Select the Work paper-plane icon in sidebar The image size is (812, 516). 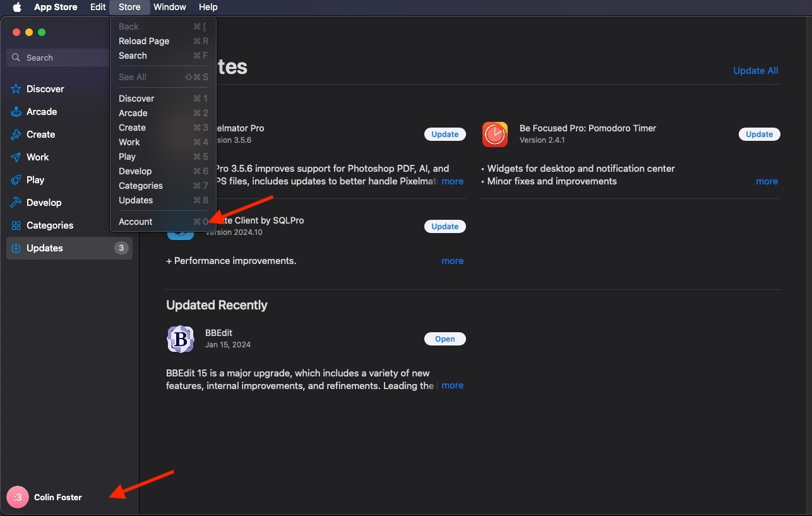pyautogui.click(x=16, y=157)
